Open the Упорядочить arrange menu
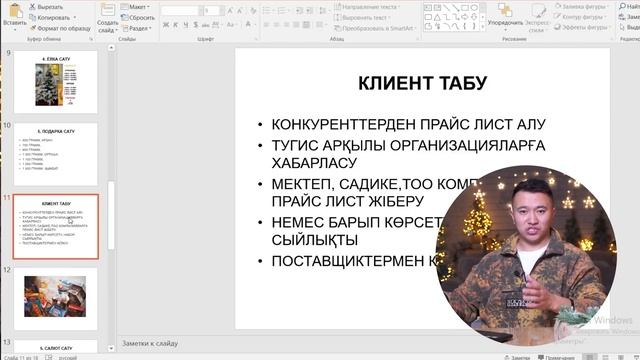 coord(505,16)
